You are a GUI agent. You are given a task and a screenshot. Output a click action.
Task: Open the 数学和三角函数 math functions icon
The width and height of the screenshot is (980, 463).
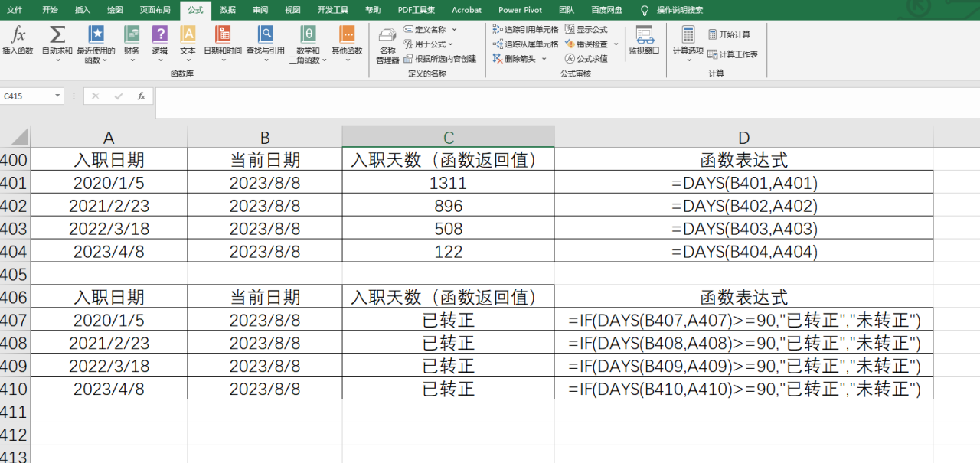[x=308, y=34]
